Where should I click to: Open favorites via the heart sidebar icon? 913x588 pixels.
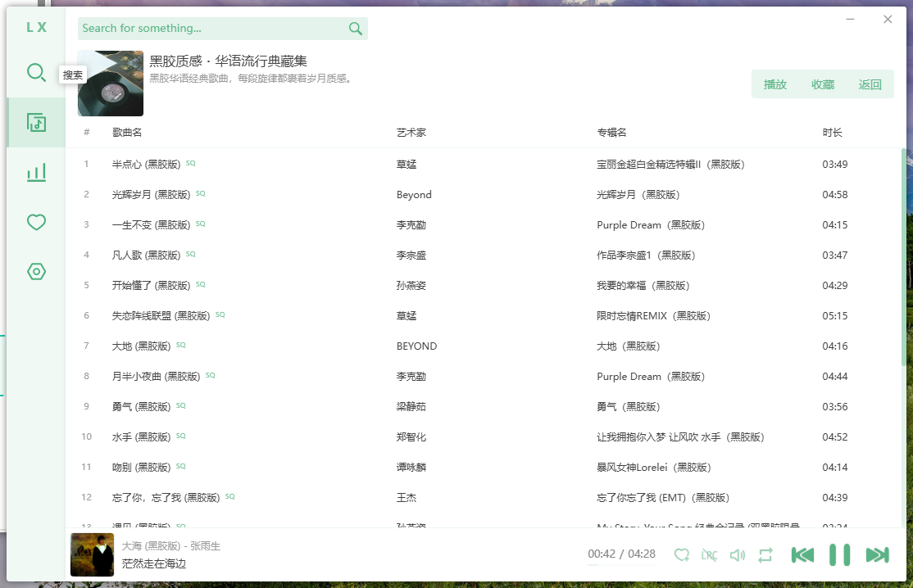pos(36,222)
